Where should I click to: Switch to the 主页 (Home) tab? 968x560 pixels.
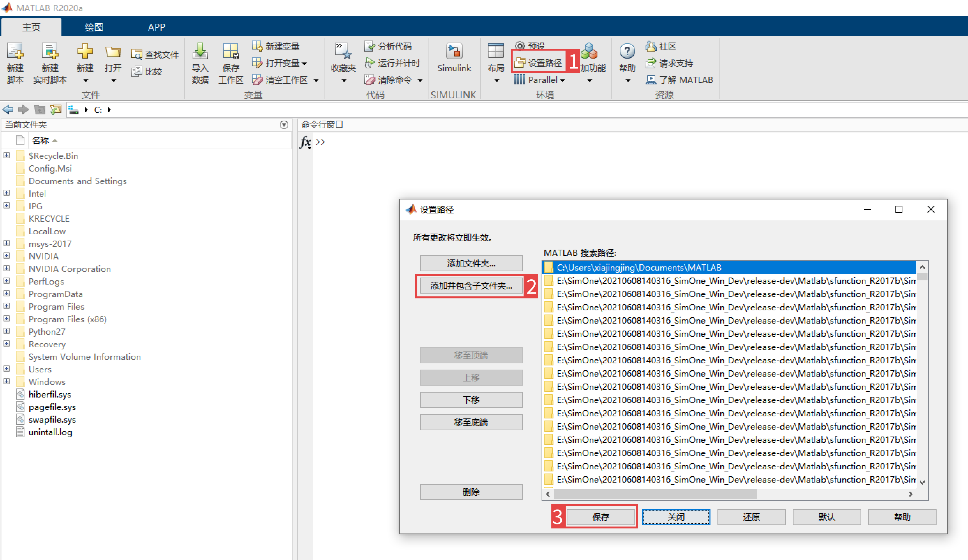pos(31,27)
